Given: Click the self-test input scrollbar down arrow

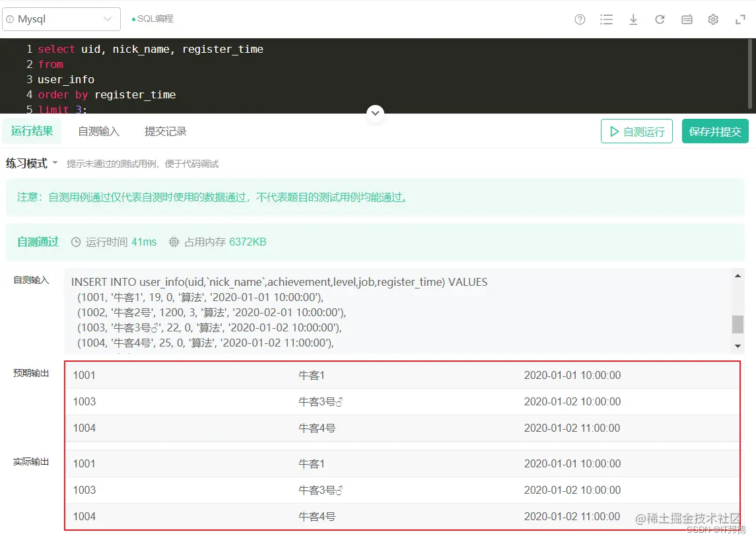Looking at the screenshot, I should coord(738,346).
